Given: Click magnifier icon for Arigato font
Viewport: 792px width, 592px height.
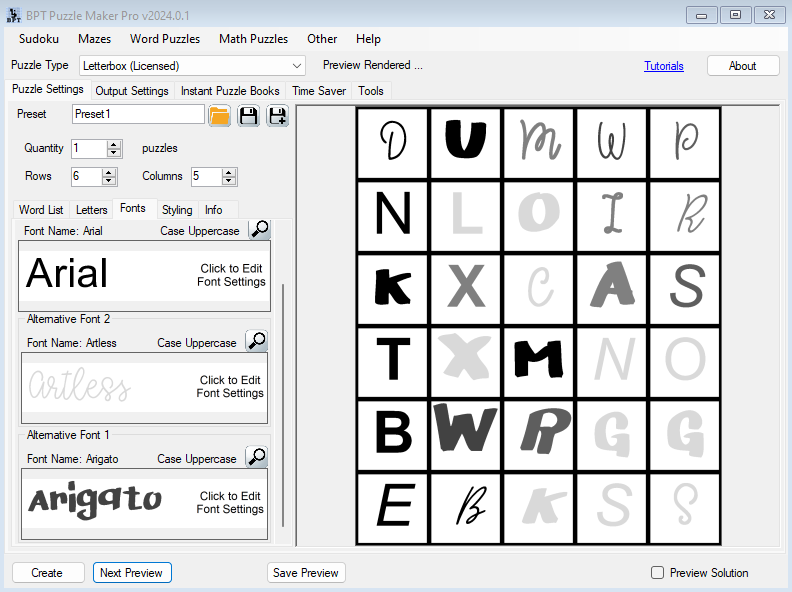Looking at the screenshot, I should 256,458.
